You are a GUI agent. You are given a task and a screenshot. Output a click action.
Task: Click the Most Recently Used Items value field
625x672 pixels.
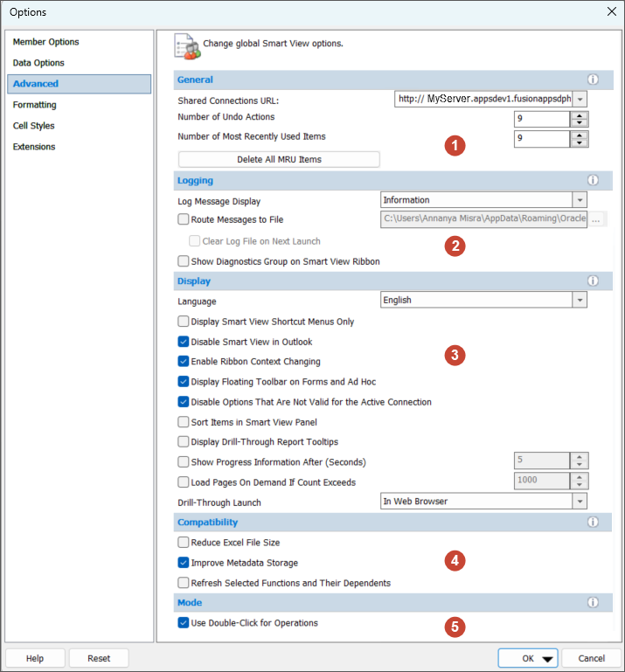542,139
